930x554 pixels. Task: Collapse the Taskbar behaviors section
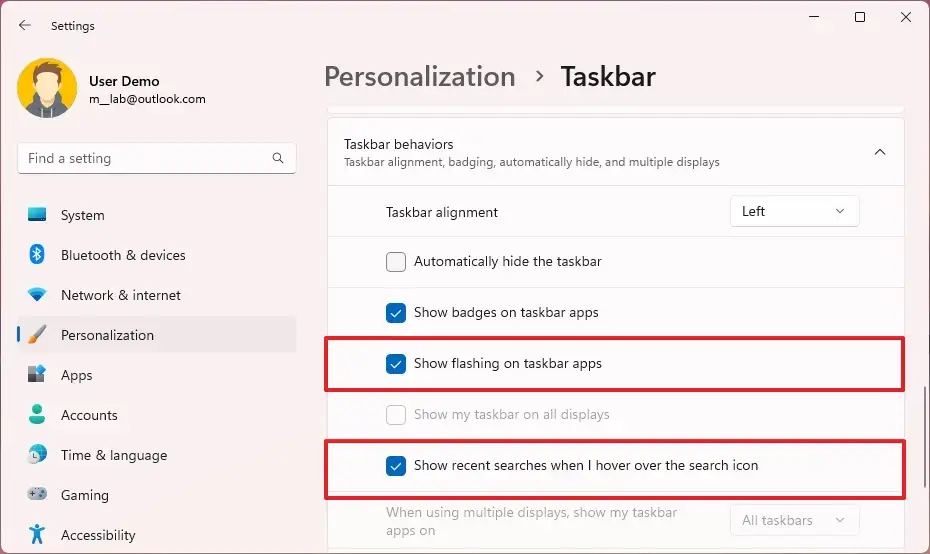880,152
